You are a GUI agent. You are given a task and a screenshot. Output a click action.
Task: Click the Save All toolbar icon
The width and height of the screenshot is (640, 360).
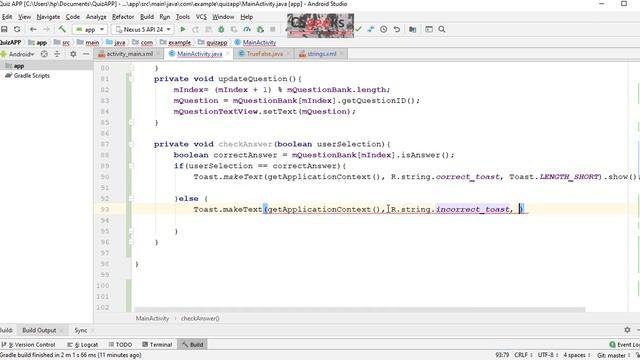(4, 29)
